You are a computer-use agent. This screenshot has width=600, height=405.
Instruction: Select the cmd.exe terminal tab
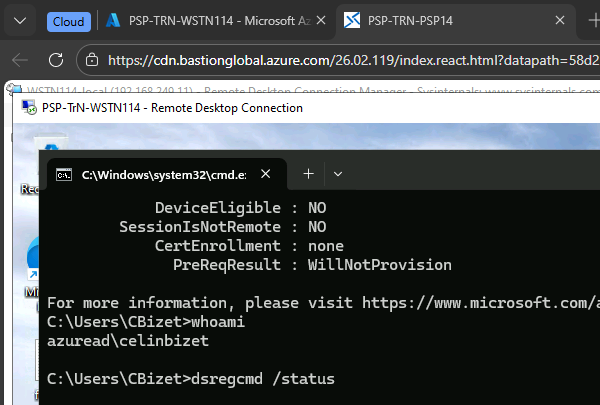click(166, 174)
